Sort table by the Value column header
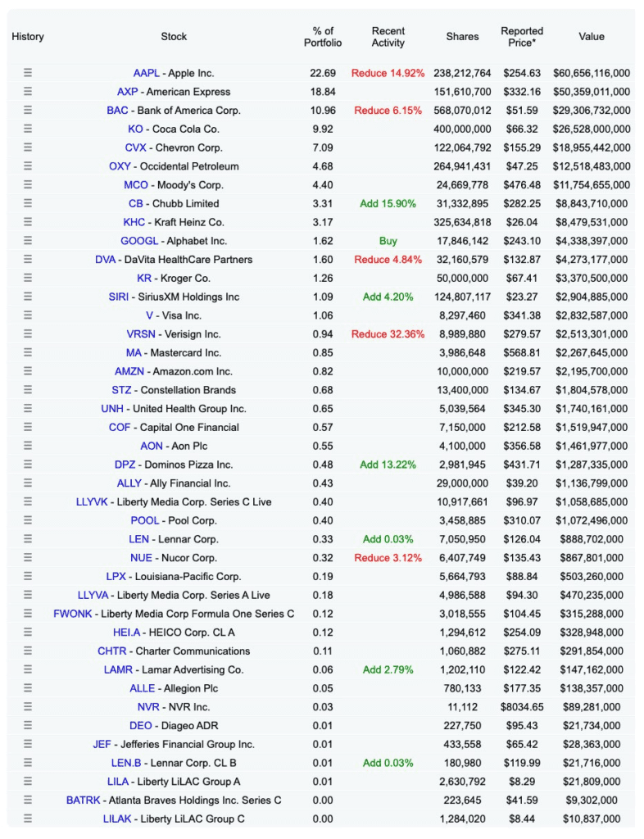Viewport: 644px width, 839px height. click(591, 37)
